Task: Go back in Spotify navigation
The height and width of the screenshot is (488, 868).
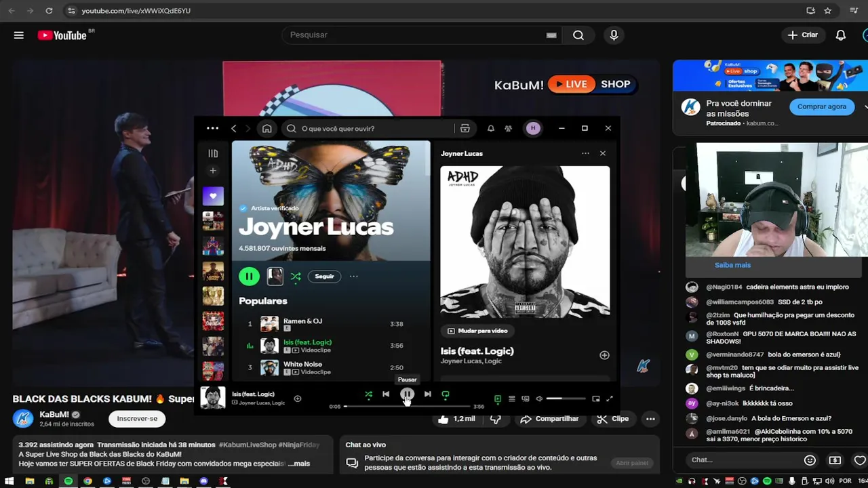Action: pyautogui.click(x=234, y=128)
